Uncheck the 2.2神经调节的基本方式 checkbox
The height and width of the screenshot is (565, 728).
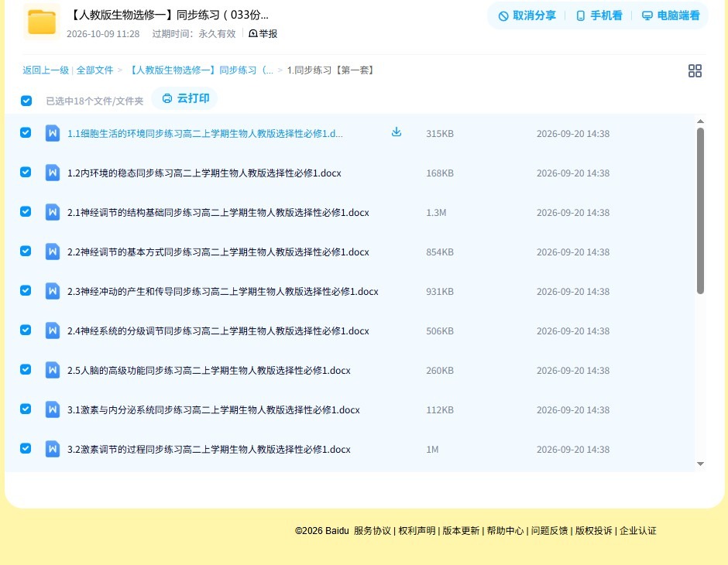coord(26,251)
